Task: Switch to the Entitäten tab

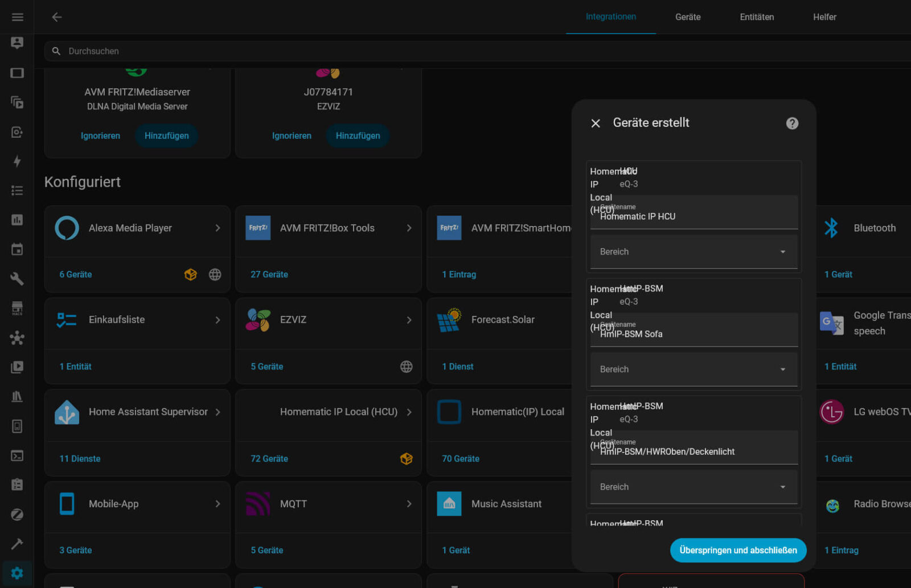Action: [757, 17]
